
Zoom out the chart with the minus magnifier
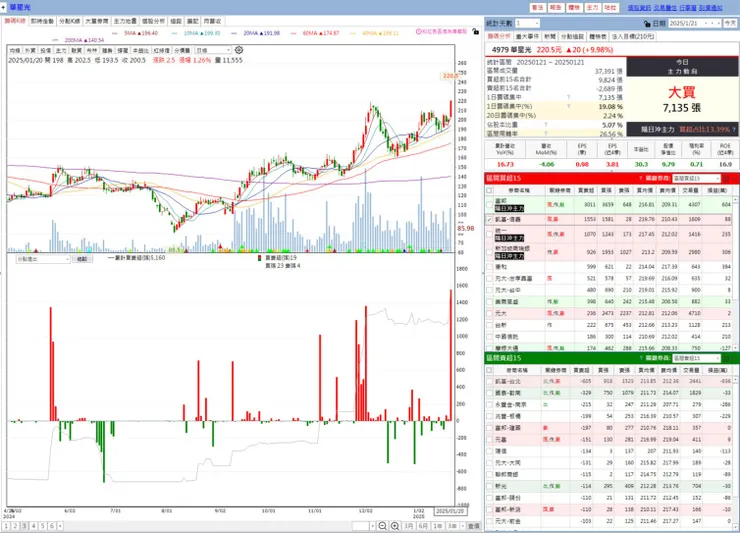pyautogui.click(x=382, y=526)
